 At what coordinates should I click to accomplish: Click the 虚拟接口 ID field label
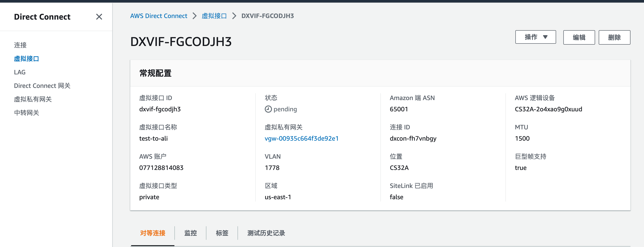[x=155, y=98]
